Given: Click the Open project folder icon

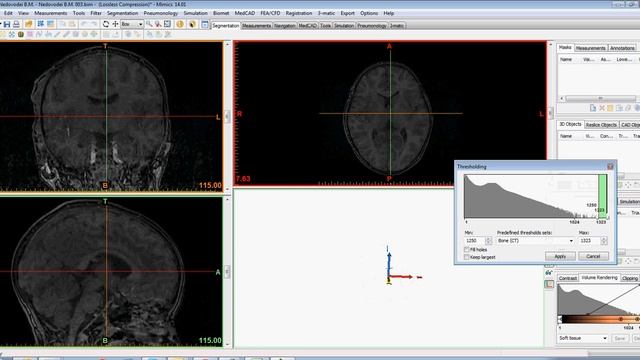Looking at the screenshot, I should click(x=28, y=24).
